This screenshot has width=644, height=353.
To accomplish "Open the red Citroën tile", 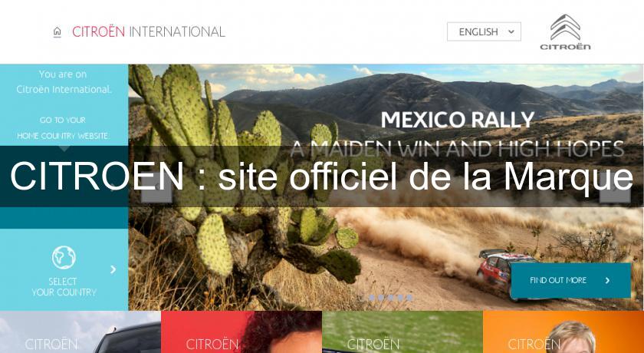I will pyautogui.click(x=242, y=332).
